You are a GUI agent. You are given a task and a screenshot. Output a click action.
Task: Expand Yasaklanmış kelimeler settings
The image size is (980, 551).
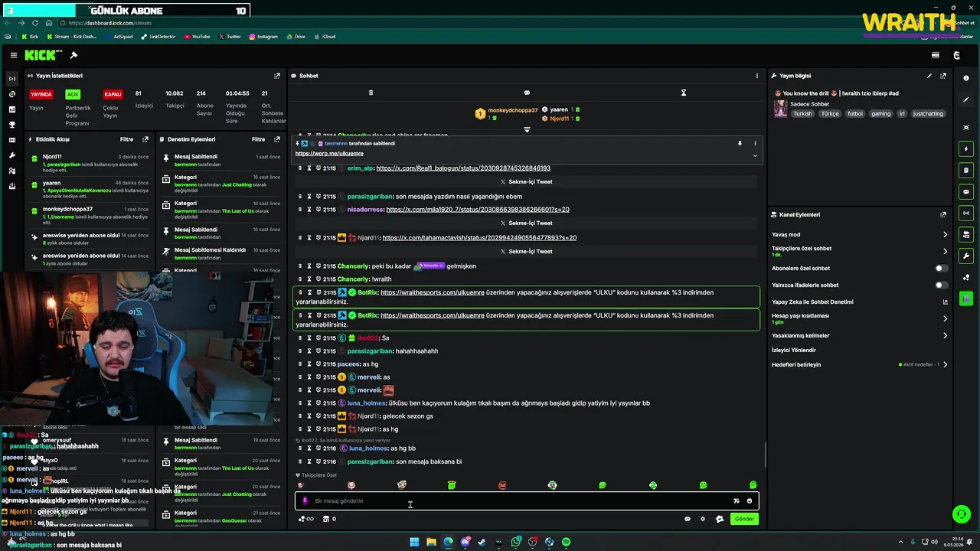click(945, 336)
